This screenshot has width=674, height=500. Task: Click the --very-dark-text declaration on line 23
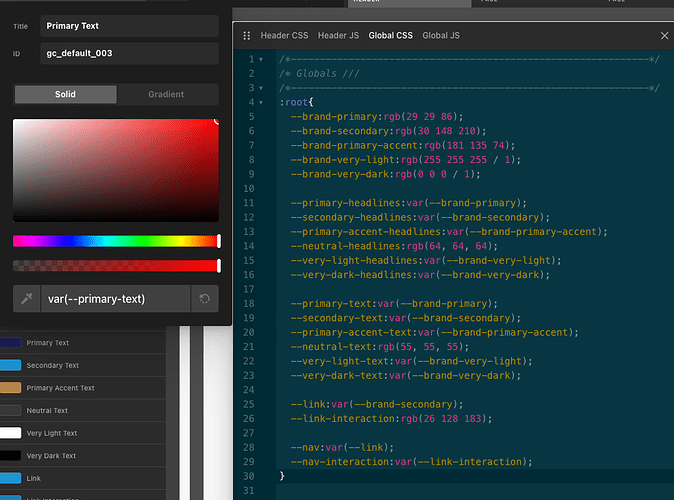click(x=405, y=375)
